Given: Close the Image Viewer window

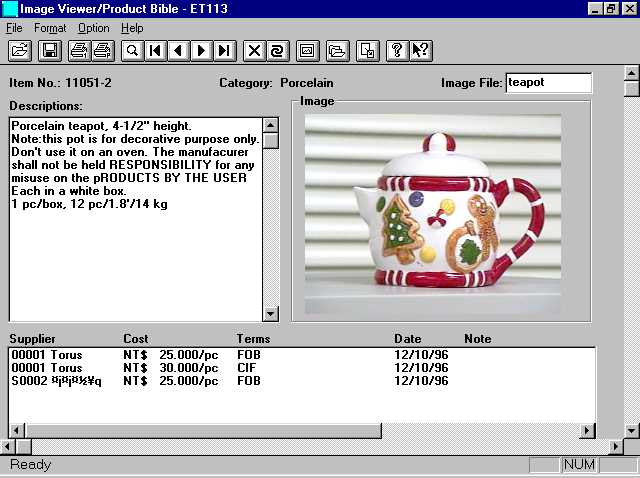Looking at the screenshot, I should pyautogui.click(x=629, y=9).
